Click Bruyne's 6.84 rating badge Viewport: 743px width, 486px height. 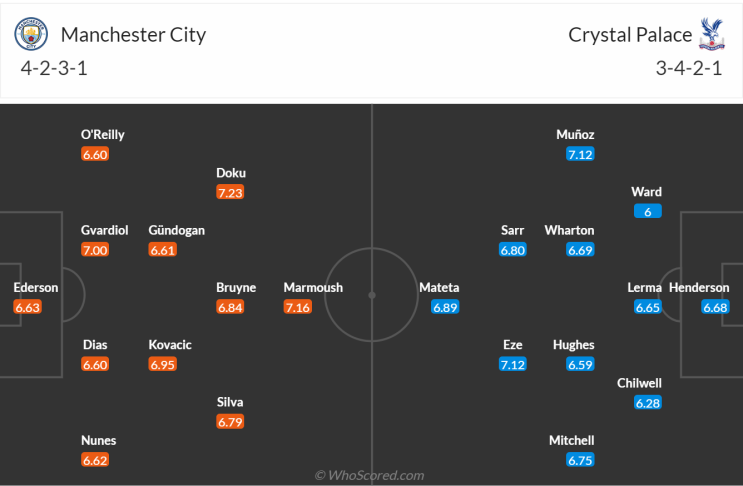(x=231, y=307)
